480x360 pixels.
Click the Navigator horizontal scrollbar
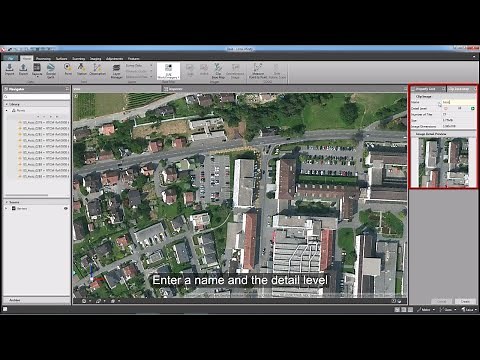click(27, 195)
